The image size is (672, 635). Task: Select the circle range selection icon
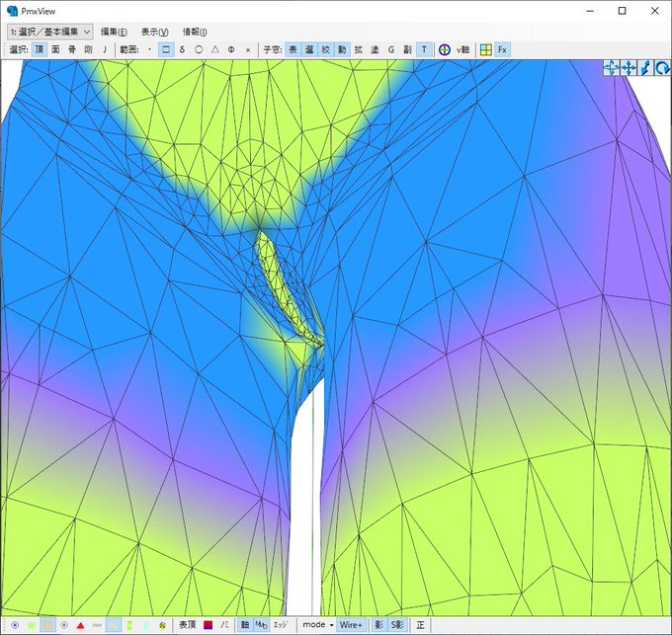coord(199,49)
